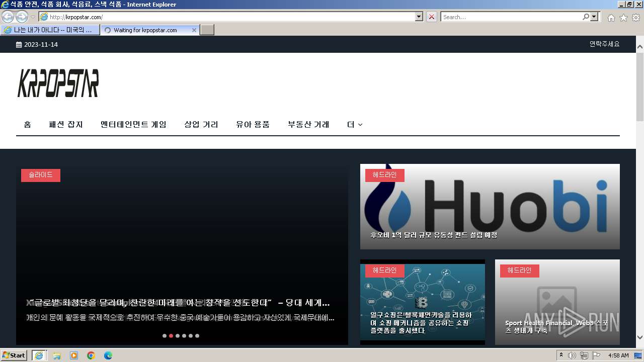Click the Show desktop button
Image resolution: width=644 pixels, height=362 pixels.
pyautogui.click(x=638, y=355)
